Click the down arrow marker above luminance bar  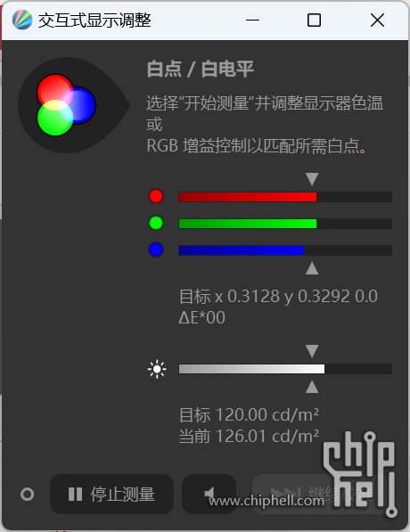[x=312, y=351]
